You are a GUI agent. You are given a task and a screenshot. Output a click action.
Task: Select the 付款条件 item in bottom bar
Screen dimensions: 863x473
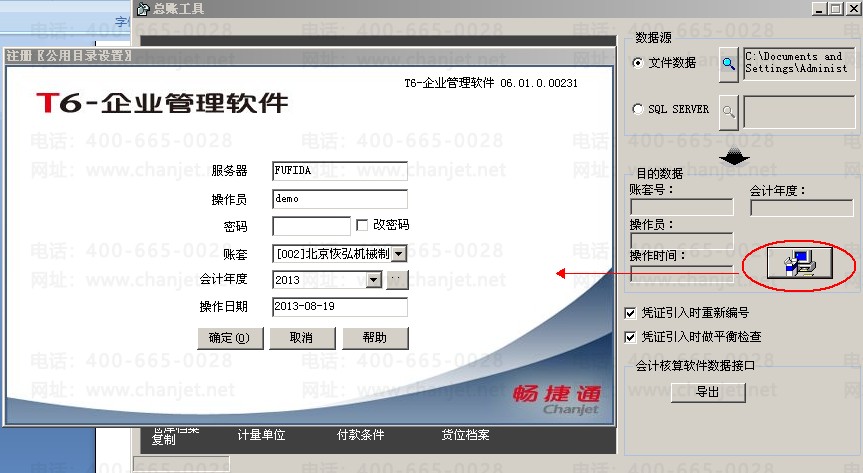coord(361,435)
